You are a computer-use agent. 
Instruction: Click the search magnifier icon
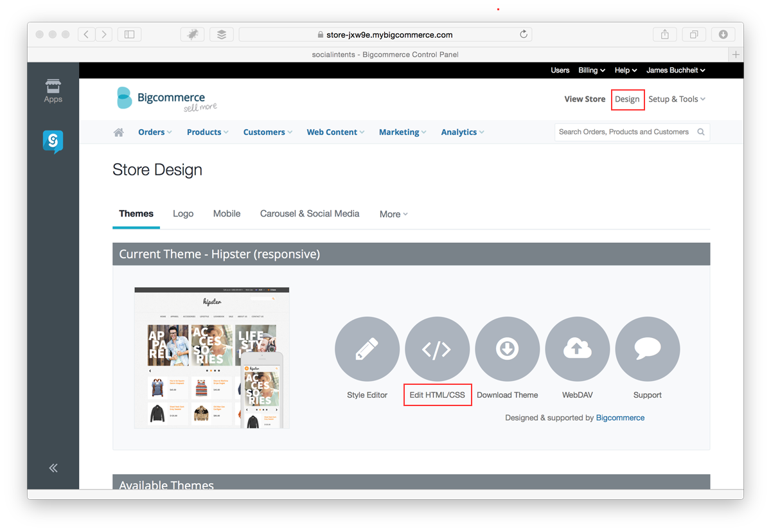(701, 132)
